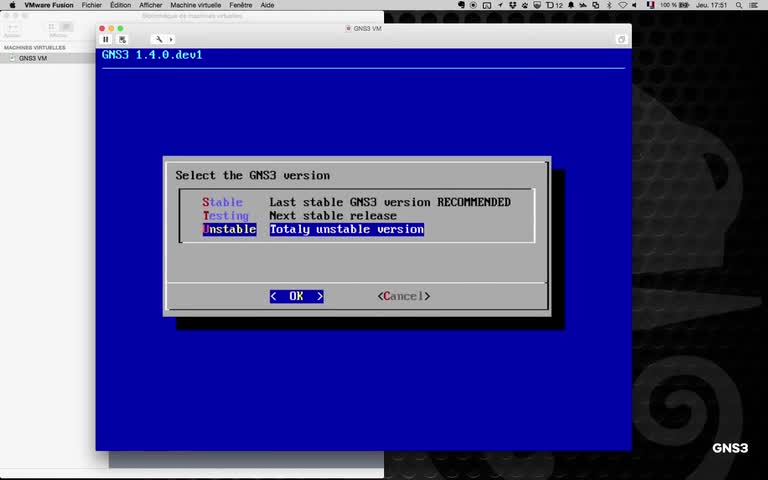Click the shield icon in the menu bar
768x480 pixels.
point(537,5)
